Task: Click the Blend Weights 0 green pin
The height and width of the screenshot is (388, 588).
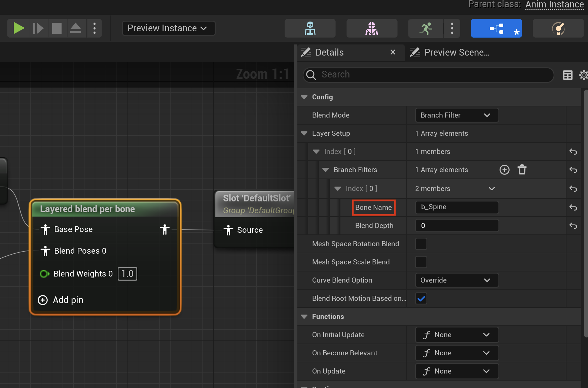Action: pyautogui.click(x=44, y=274)
